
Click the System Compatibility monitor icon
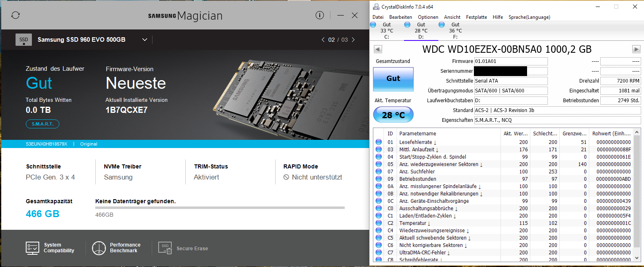[32, 248]
